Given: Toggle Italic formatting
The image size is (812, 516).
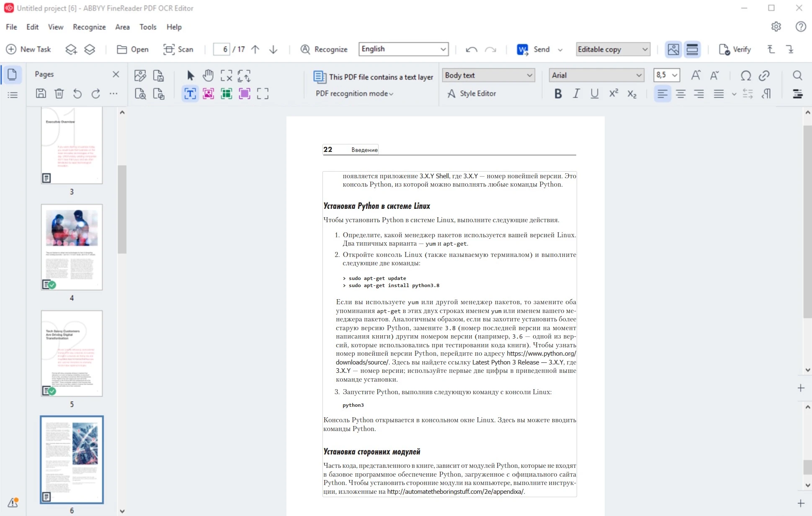Looking at the screenshot, I should (x=576, y=94).
